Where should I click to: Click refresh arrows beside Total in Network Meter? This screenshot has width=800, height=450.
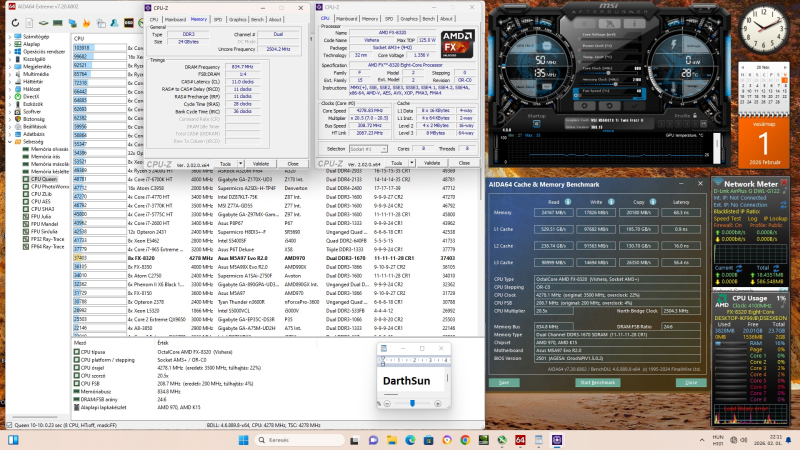tap(776, 267)
